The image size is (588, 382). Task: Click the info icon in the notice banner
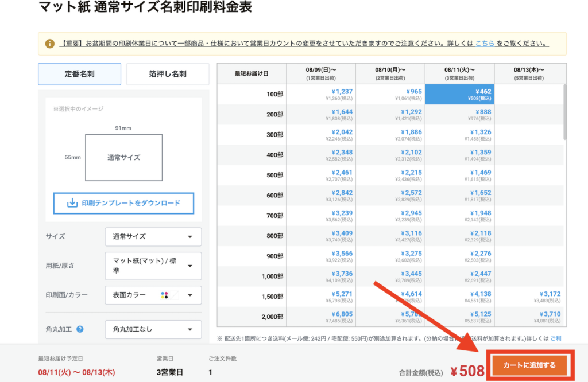click(x=50, y=44)
